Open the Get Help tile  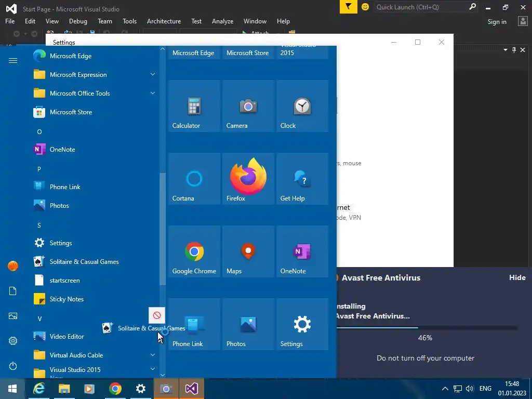click(x=302, y=179)
